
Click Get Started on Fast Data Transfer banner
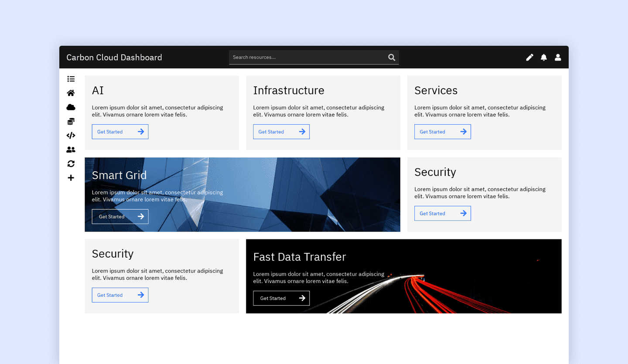[x=281, y=298]
